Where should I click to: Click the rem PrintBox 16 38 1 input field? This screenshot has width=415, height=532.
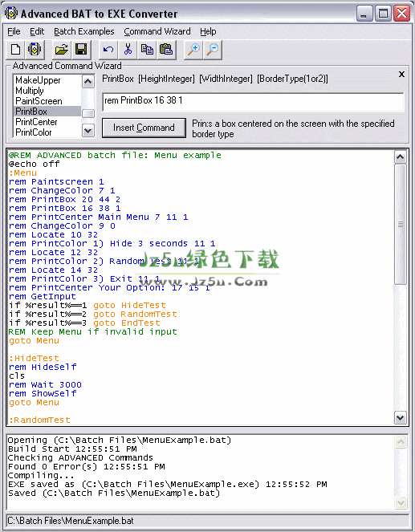click(x=253, y=101)
